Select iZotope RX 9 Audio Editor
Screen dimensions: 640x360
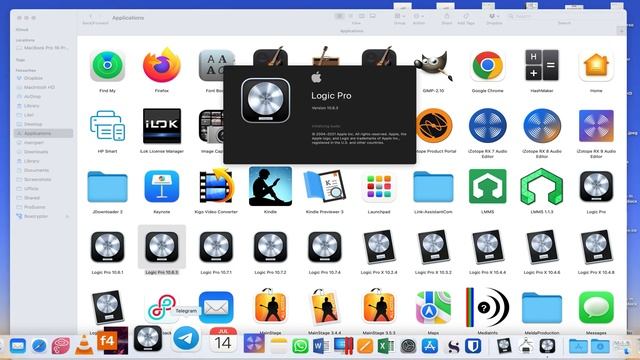[596, 126]
